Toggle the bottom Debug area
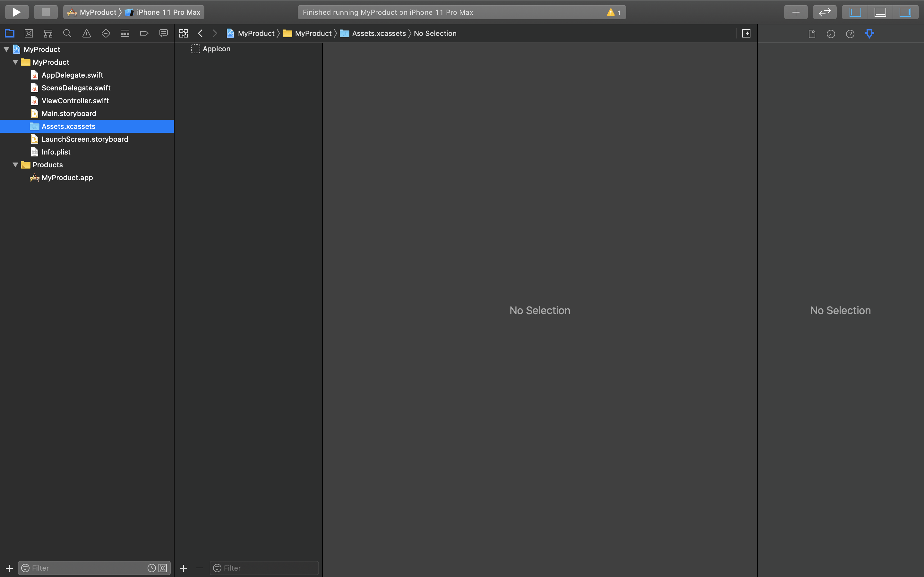924x577 pixels. point(880,12)
